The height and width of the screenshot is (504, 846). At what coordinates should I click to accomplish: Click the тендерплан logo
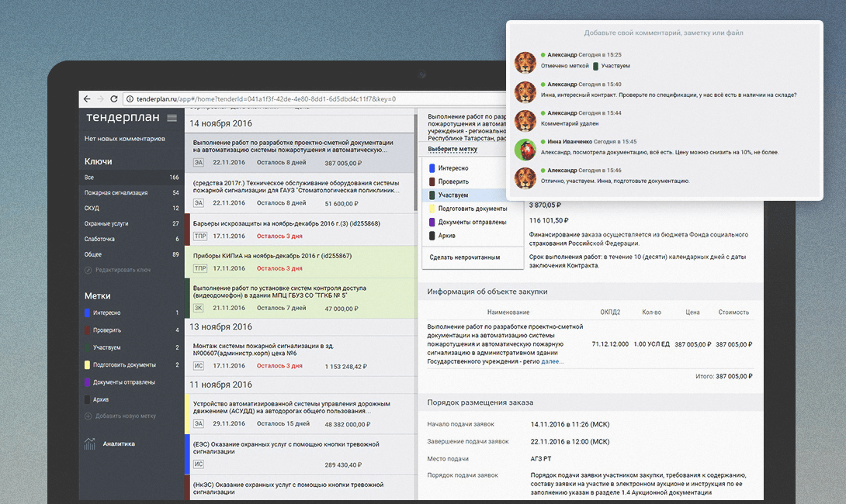click(x=123, y=117)
